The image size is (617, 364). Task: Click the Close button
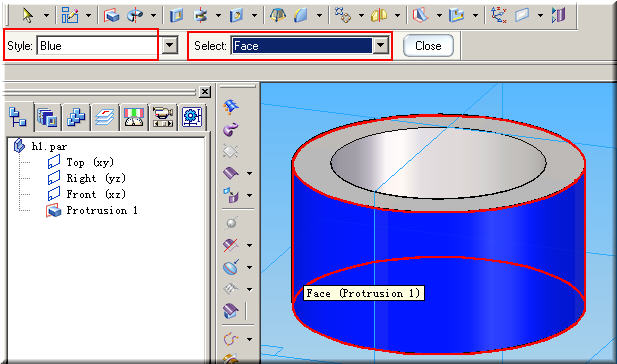pyautogui.click(x=428, y=46)
